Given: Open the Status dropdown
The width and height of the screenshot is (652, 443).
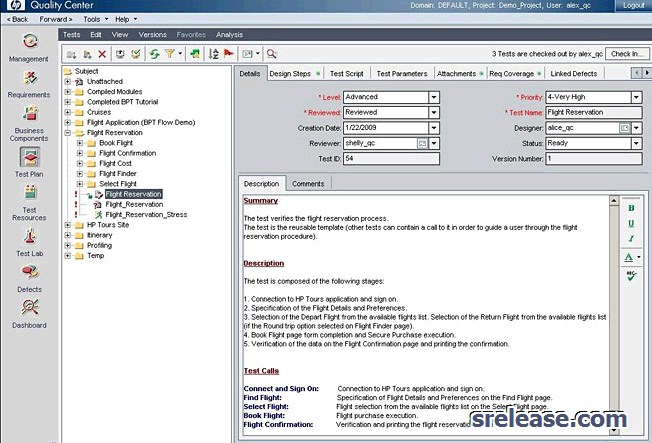Looking at the screenshot, I should (x=636, y=144).
